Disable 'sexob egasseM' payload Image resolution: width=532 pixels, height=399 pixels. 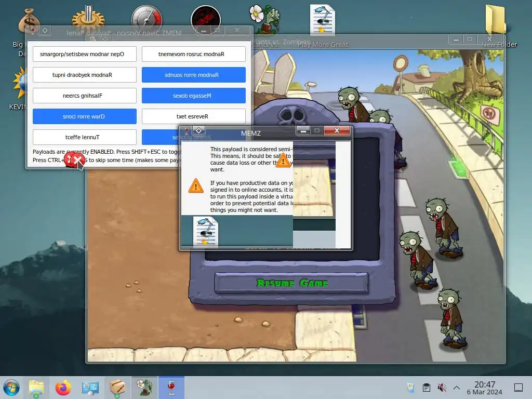coord(194,96)
